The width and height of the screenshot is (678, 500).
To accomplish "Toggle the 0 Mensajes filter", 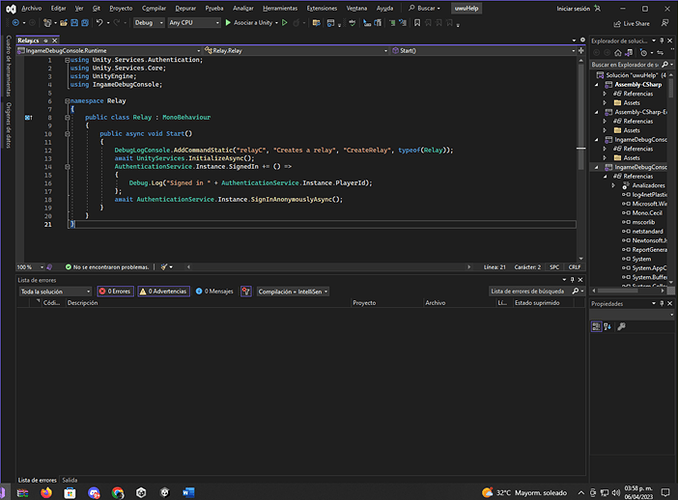I will [x=214, y=292].
